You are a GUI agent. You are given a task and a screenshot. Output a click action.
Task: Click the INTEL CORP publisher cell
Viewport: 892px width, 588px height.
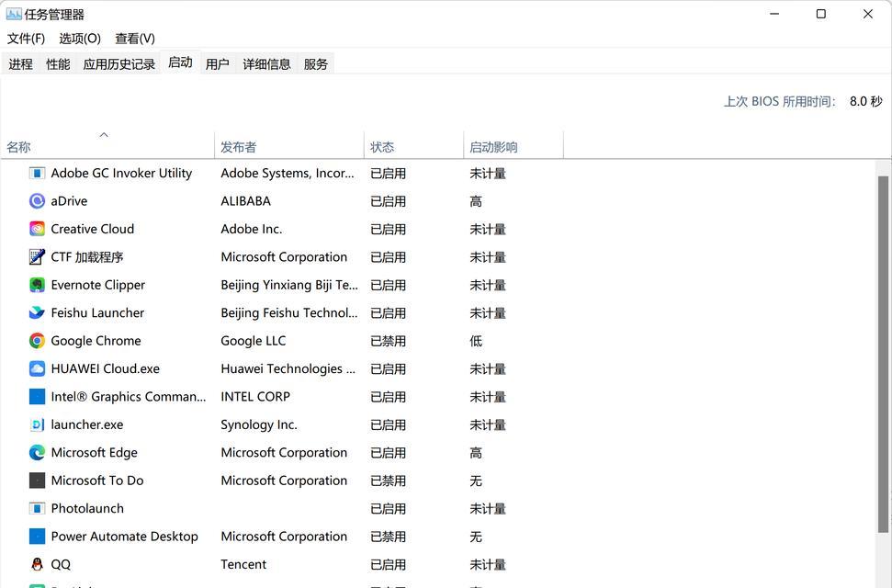click(x=255, y=396)
